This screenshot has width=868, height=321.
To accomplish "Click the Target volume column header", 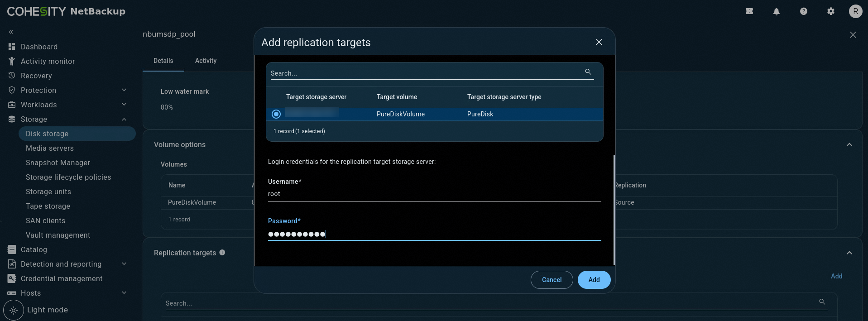I will point(397,97).
